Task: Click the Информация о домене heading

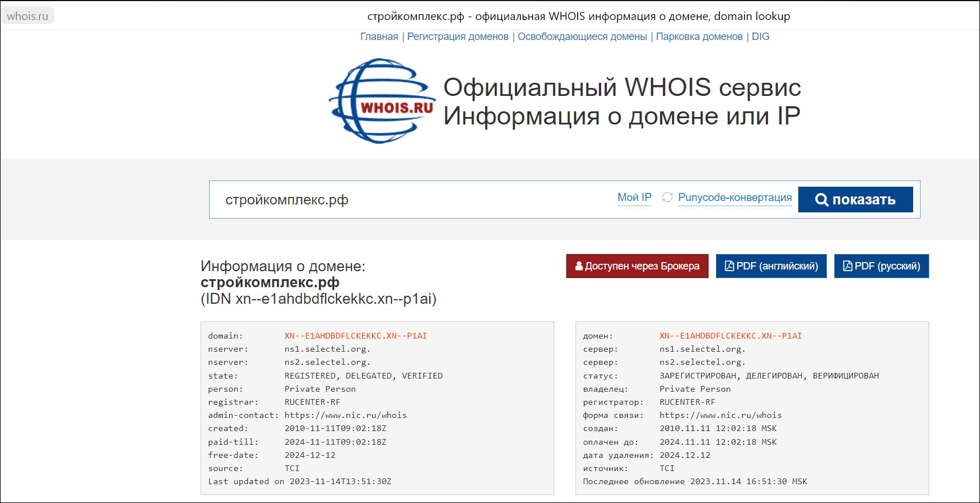Action: click(283, 266)
